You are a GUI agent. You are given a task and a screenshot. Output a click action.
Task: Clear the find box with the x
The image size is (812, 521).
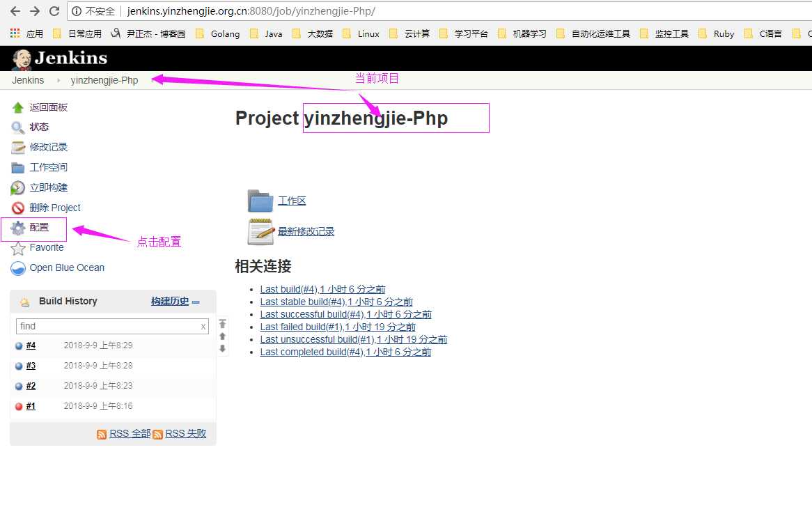(203, 326)
